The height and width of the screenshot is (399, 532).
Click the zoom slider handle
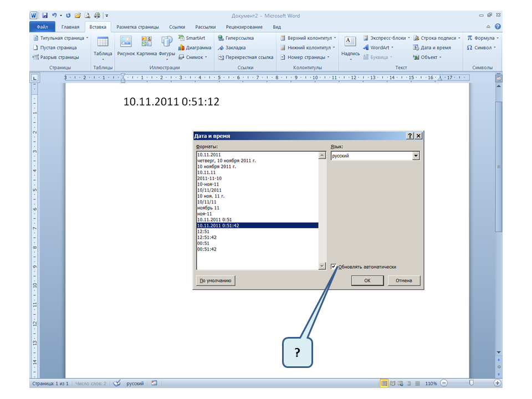click(x=471, y=383)
